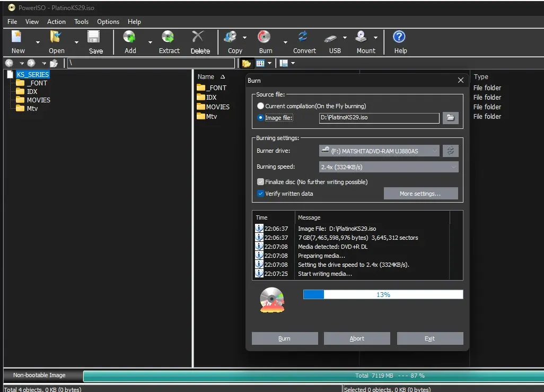Open the Burner drive dropdown
Viewport: 544px width, 392px height.
pos(379,151)
